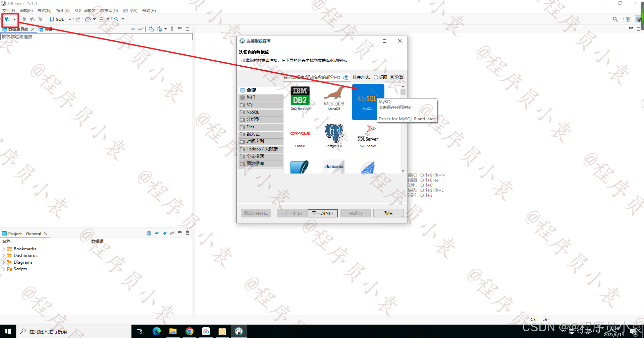
Task: Open the 文件(F) menu
Action: (9, 11)
